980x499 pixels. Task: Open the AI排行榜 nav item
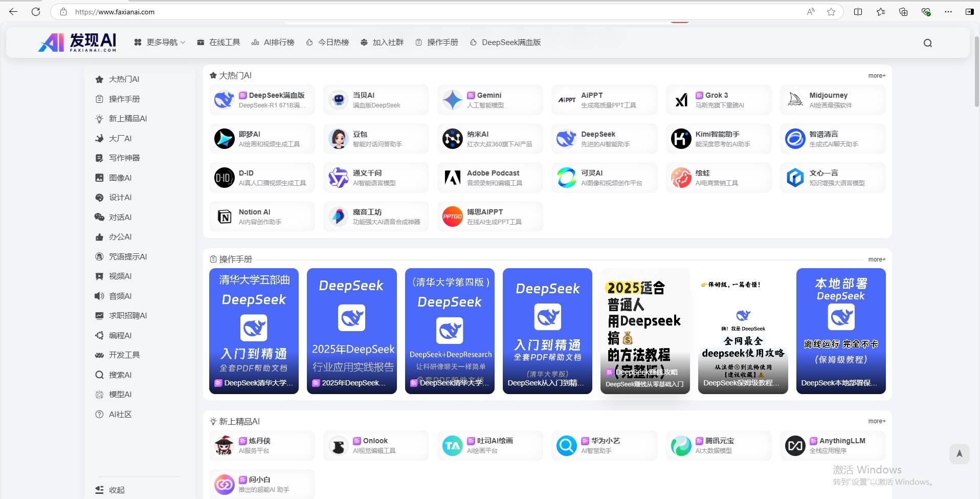(273, 42)
